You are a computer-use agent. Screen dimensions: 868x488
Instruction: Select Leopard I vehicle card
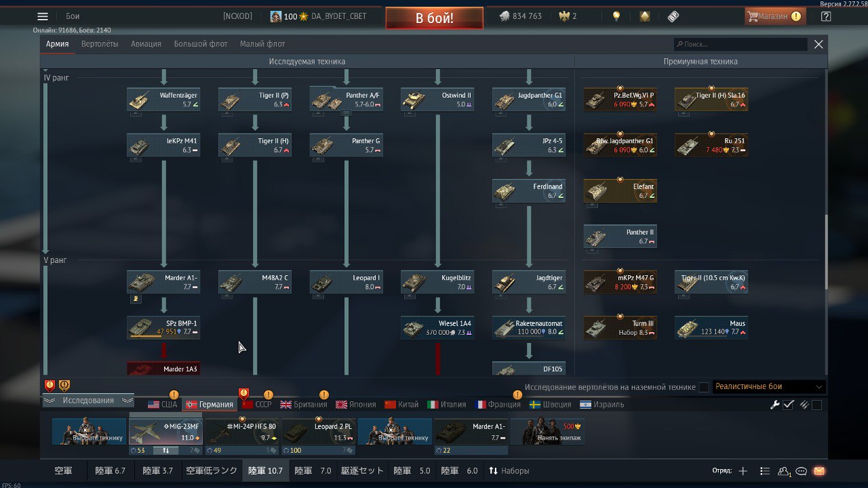pyautogui.click(x=347, y=282)
